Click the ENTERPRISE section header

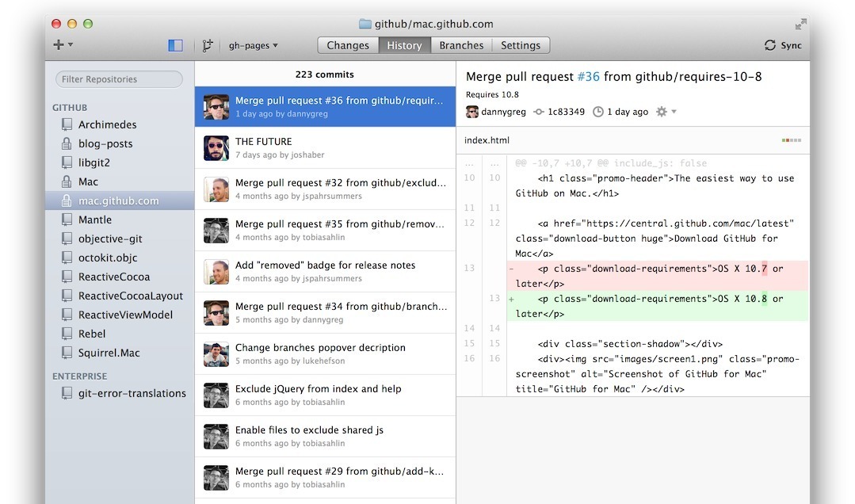pyautogui.click(x=79, y=376)
